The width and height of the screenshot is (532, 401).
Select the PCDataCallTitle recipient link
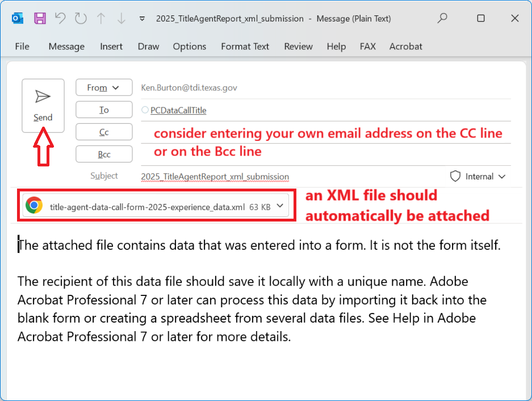tap(179, 110)
